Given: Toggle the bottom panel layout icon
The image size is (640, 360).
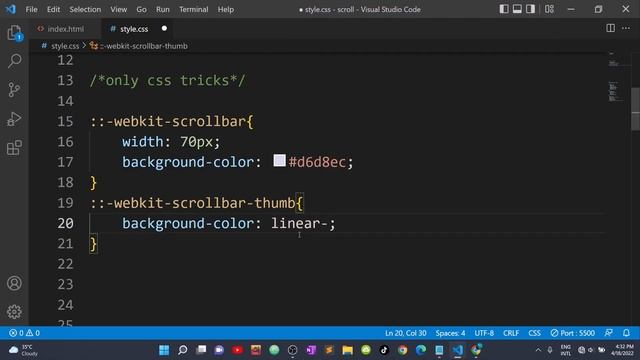Looking at the screenshot, I should click(x=517, y=9).
